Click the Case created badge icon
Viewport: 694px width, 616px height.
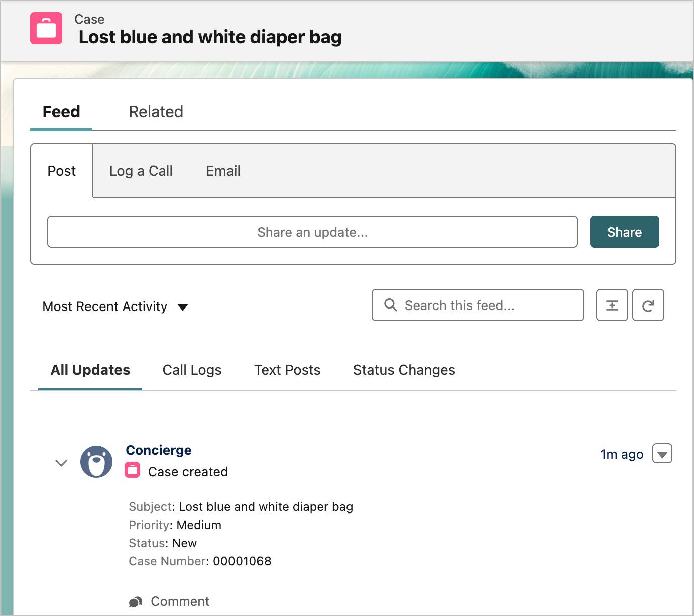point(132,471)
